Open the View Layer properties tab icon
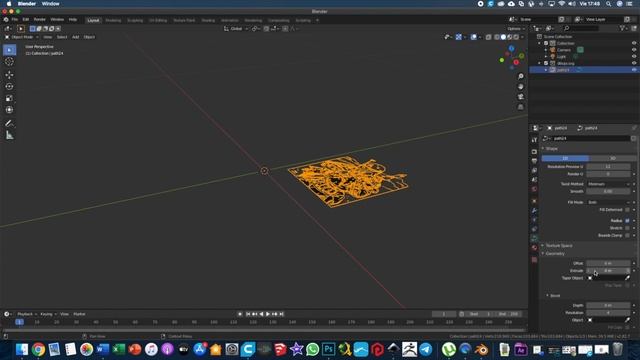 coord(534,170)
